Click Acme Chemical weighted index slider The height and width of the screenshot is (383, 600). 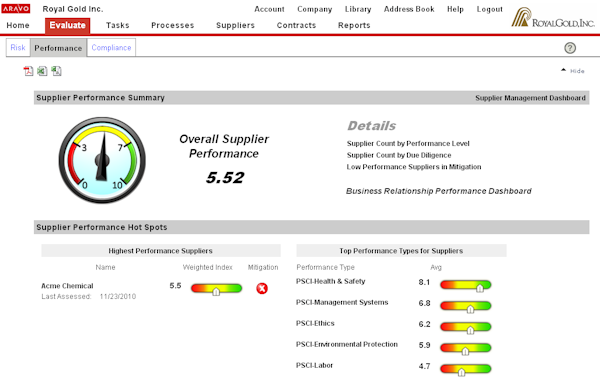pos(217,288)
